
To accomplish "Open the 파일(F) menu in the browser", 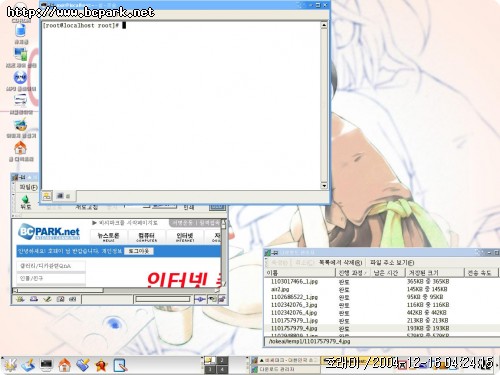I will 28,187.
